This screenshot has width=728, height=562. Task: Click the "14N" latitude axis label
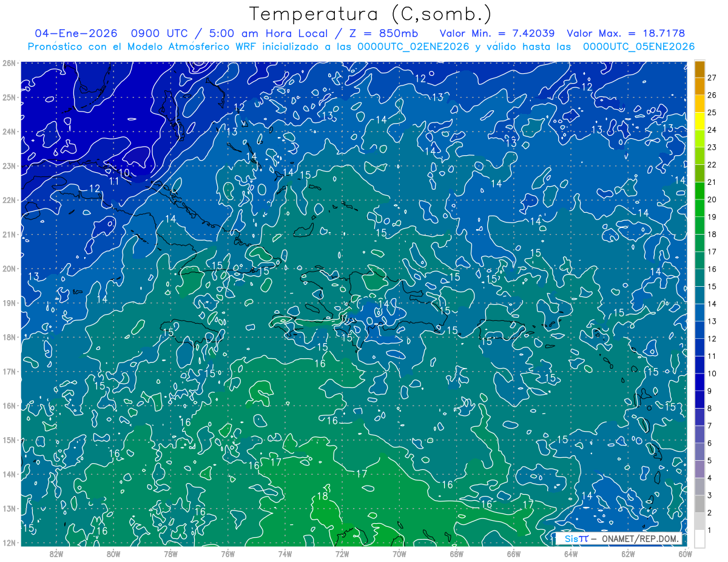(x=9, y=474)
